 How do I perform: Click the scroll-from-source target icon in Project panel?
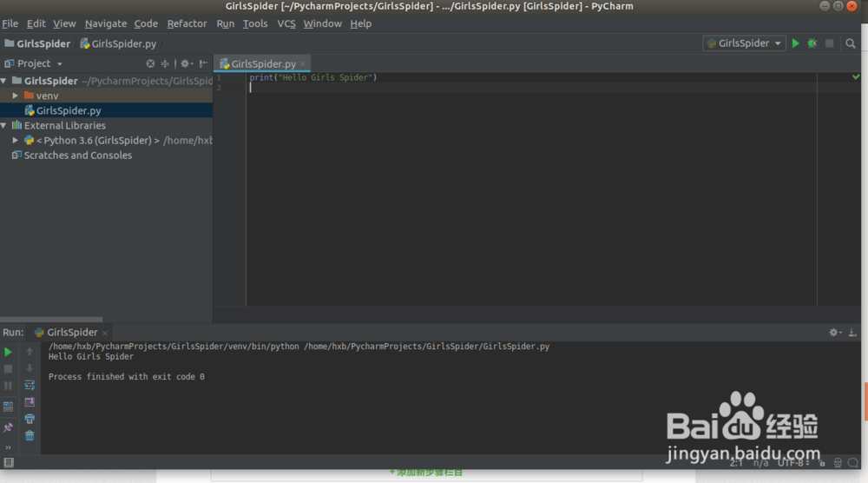150,63
